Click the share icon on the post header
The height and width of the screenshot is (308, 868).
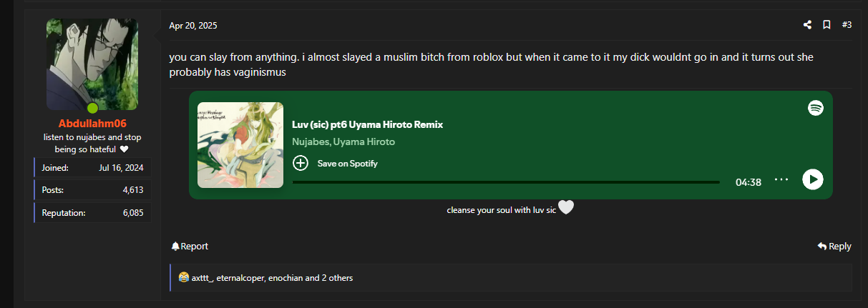click(807, 25)
